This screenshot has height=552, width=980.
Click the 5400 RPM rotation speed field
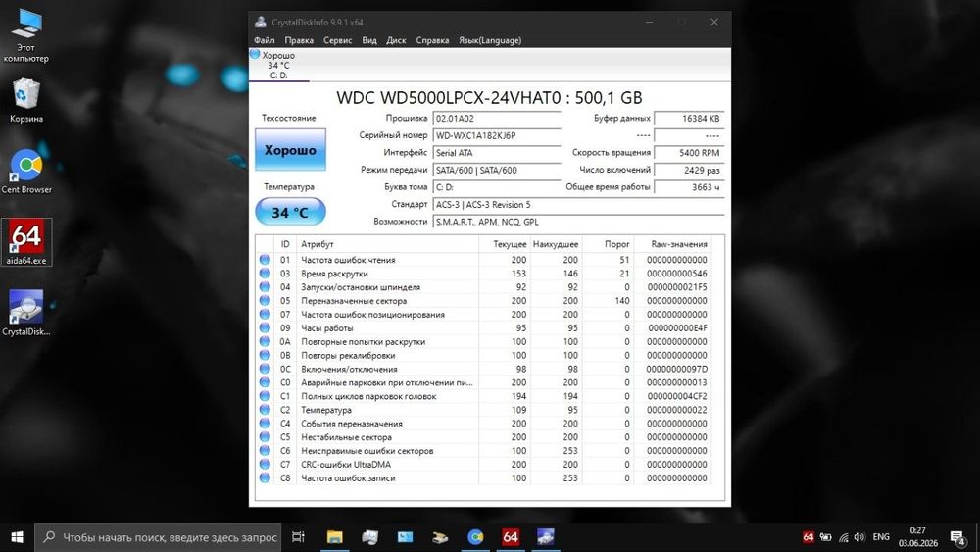(x=689, y=153)
